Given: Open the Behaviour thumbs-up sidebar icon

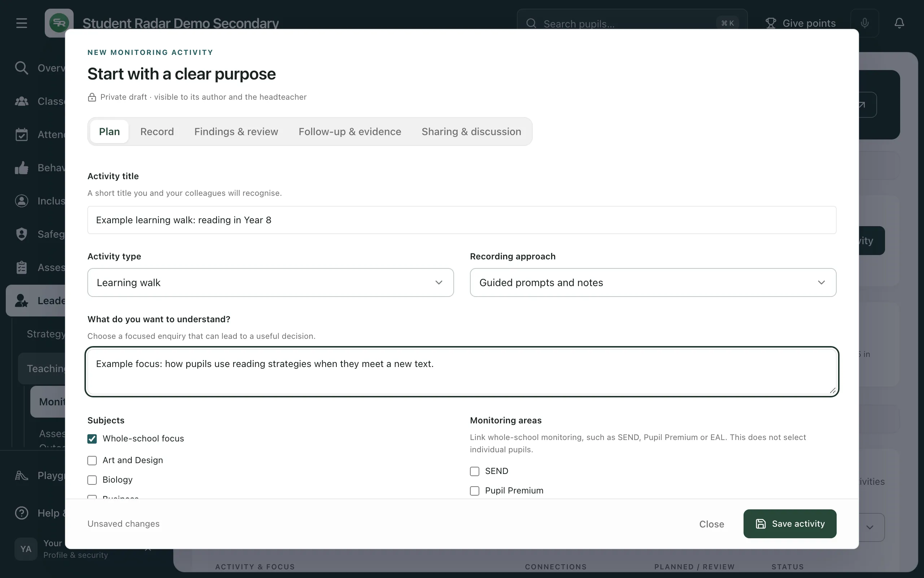Looking at the screenshot, I should click(21, 168).
